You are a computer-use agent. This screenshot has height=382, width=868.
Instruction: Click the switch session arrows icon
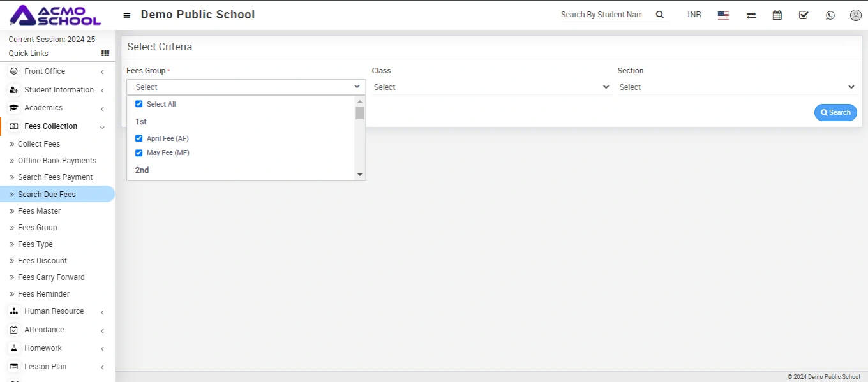point(751,15)
